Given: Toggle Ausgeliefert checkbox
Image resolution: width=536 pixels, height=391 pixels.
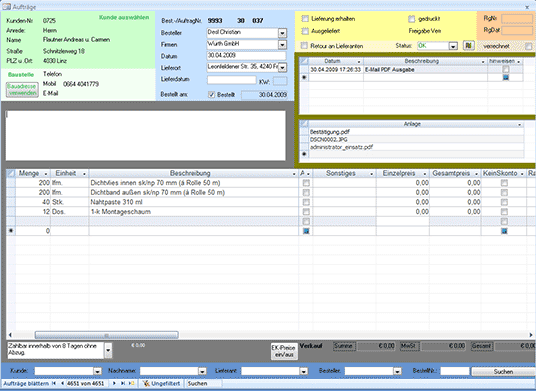Looking at the screenshot, I should [x=305, y=31].
